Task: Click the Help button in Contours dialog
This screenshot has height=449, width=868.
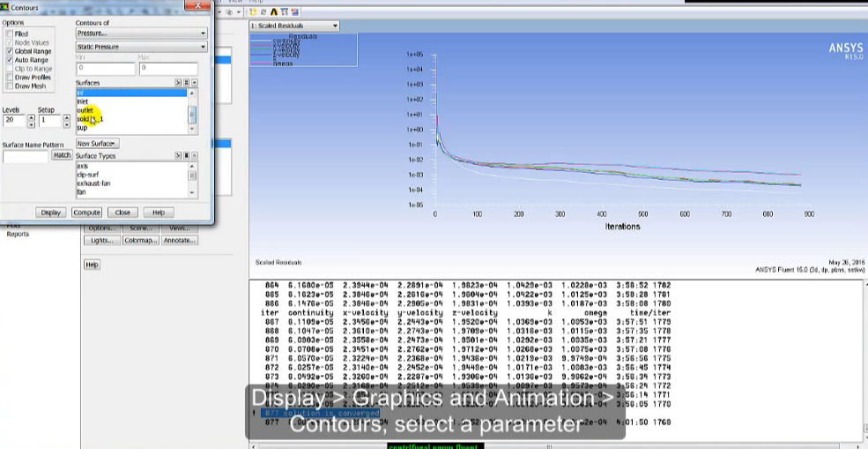Action: pos(159,213)
